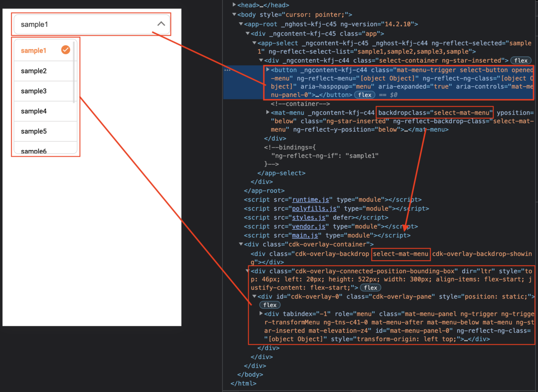Expand the mat-menu-trigger button node
Viewport: 538px width, 392px height.
[x=268, y=70]
